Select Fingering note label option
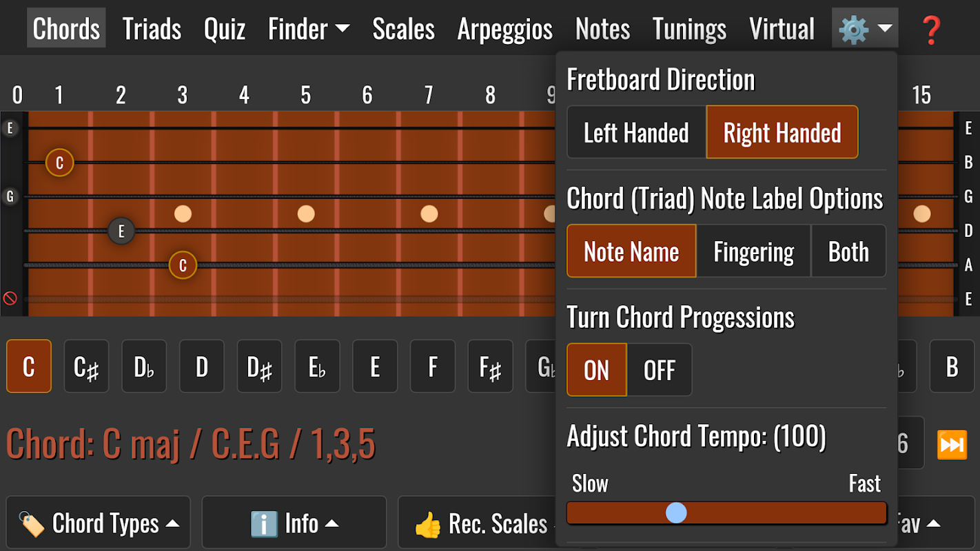 [x=753, y=251]
